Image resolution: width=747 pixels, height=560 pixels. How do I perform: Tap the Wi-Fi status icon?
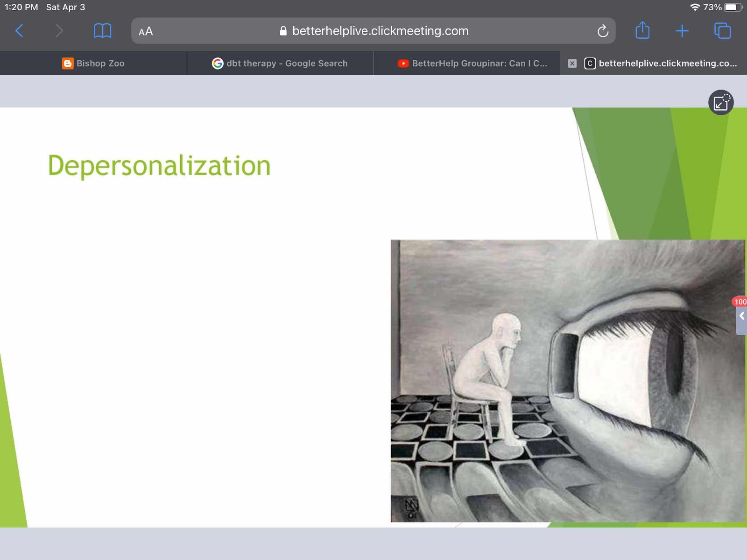(695, 7)
